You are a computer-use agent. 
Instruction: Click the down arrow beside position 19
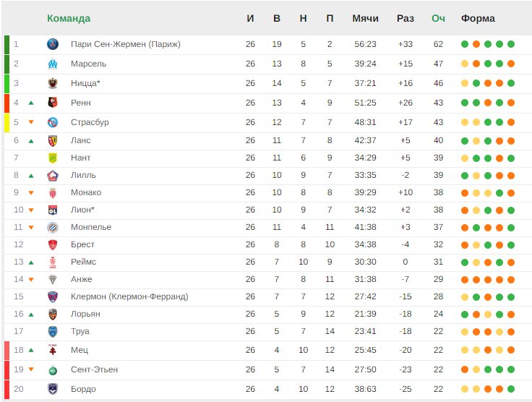point(31,369)
